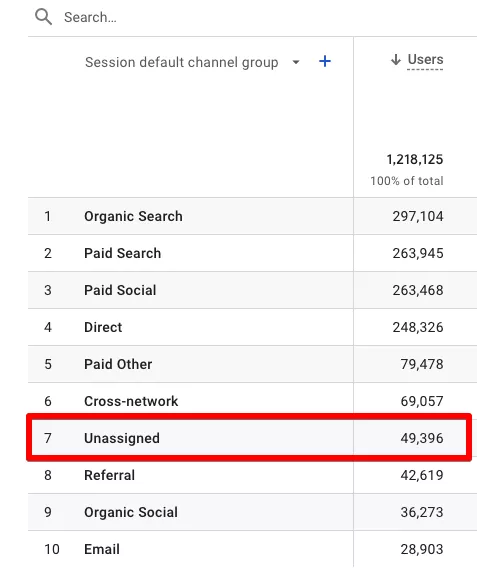Viewport: 477px width, 587px height.
Task: Click the users value 49,396
Action: pyautogui.click(x=422, y=438)
